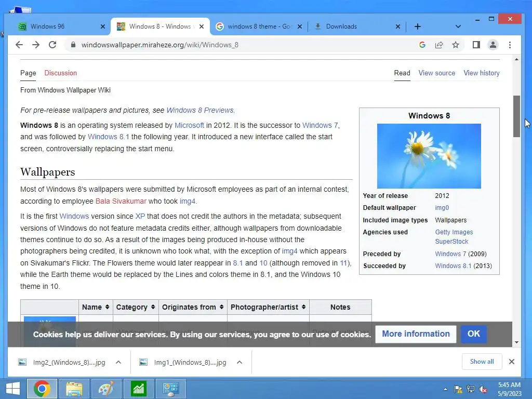Screen dimensions: 532x399
Task: Click the Google icon in address bar
Action: click(x=422, y=45)
